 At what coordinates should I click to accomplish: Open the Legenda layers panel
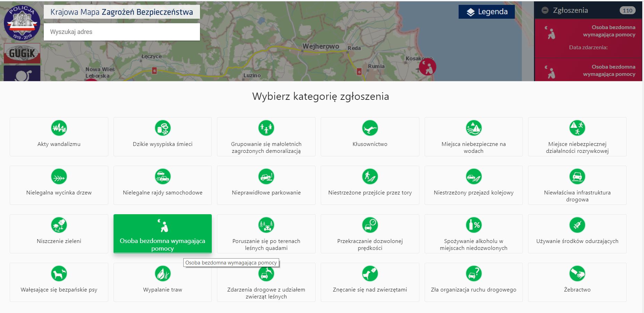(x=486, y=12)
